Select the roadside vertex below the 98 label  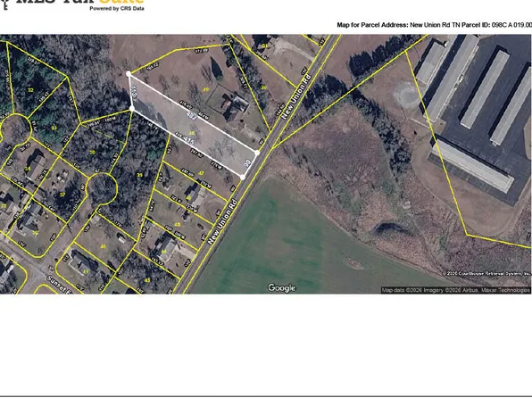pos(243,177)
